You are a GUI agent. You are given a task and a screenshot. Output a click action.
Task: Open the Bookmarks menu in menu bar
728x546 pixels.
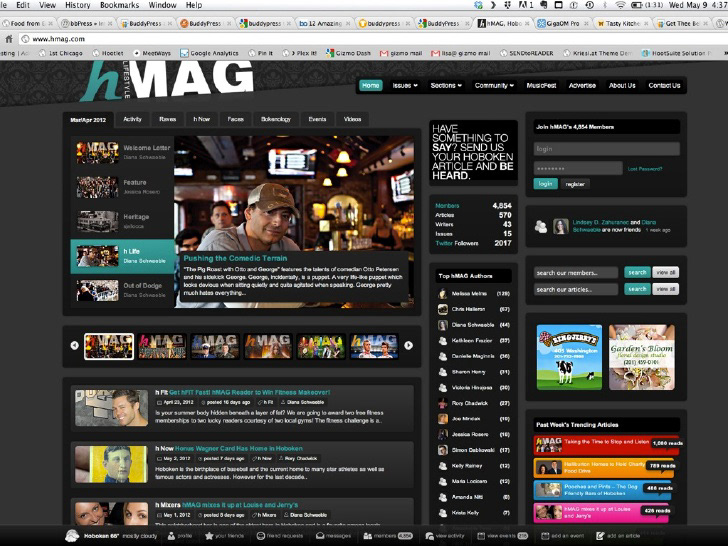(119, 5)
